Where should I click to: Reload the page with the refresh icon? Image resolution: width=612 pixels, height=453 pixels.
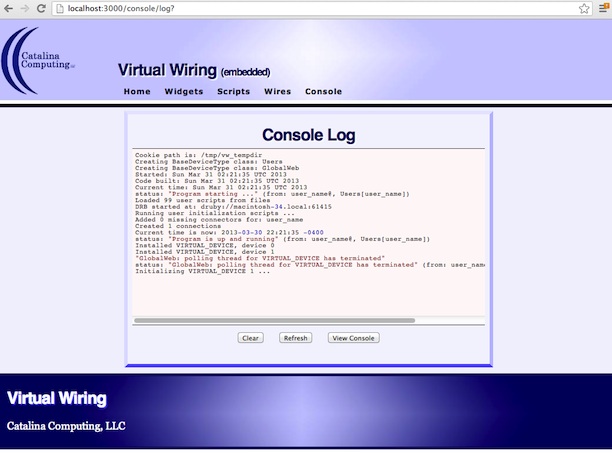click(41, 8)
